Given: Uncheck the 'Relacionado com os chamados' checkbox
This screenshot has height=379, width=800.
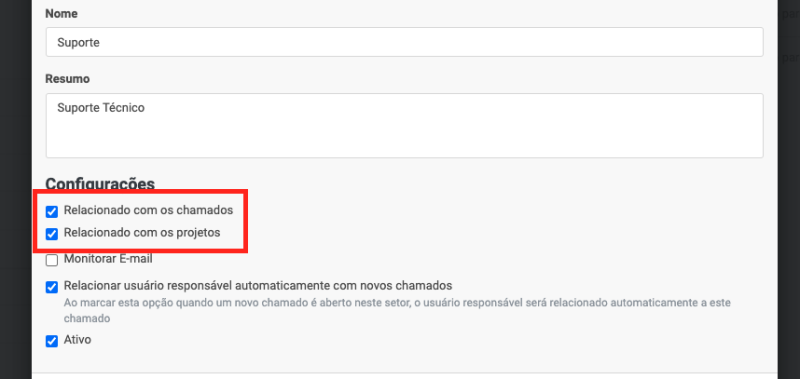Looking at the screenshot, I should pos(52,211).
